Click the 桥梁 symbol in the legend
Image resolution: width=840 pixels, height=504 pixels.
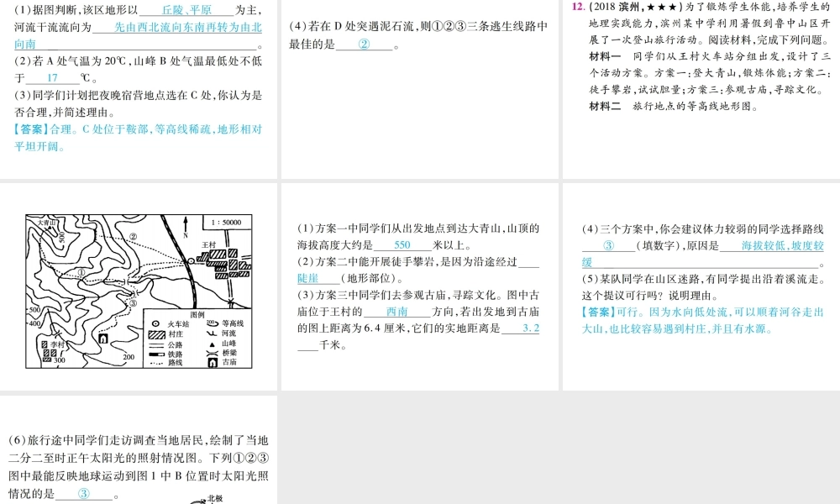click(213, 354)
